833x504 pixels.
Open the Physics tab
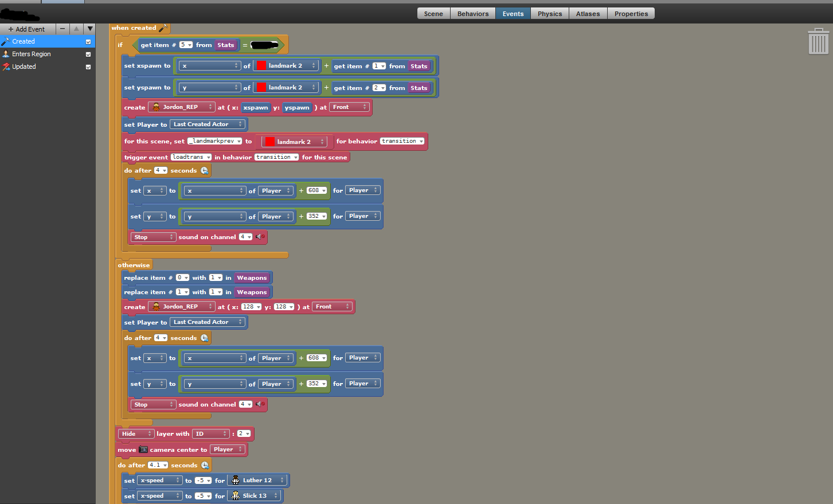(549, 14)
